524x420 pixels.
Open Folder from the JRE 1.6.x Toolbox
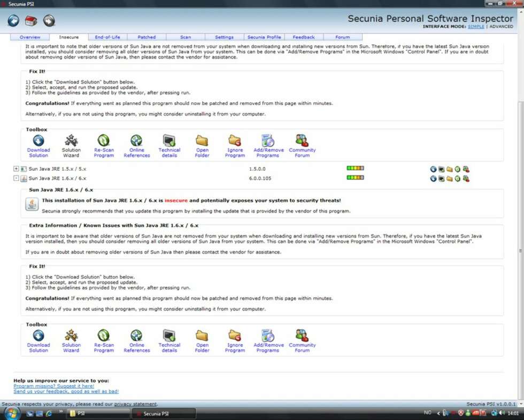pos(202,341)
